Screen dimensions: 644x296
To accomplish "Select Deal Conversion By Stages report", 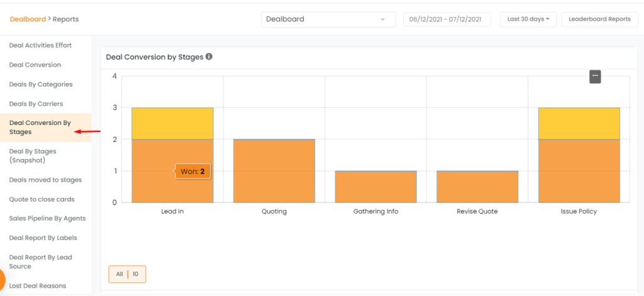I will [x=45, y=128].
